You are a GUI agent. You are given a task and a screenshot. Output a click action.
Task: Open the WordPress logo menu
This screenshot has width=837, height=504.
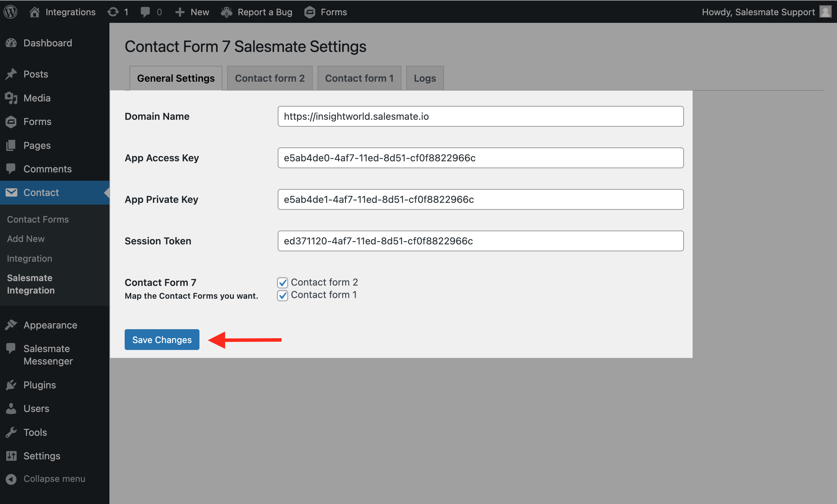[x=11, y=12]
